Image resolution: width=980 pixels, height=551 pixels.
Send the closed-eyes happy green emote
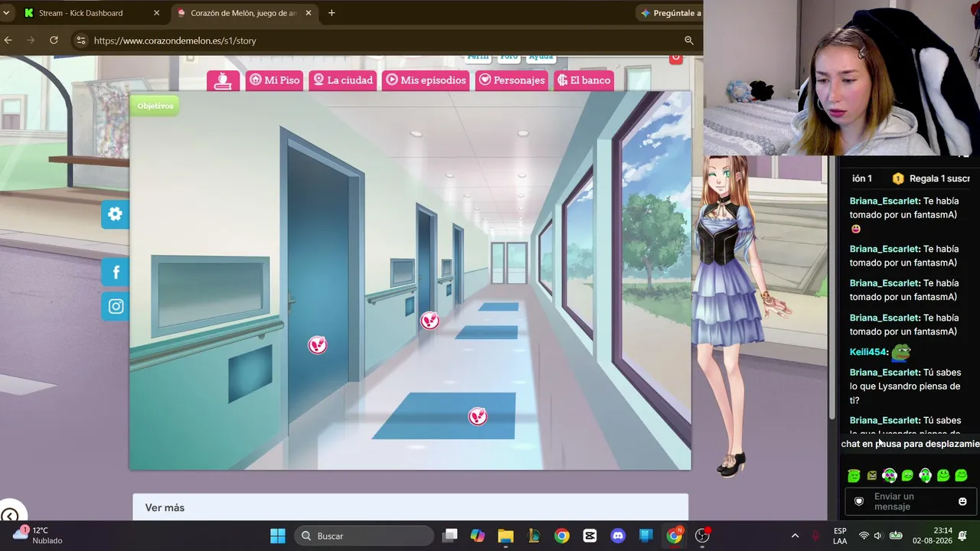click(x=961, y=476)
